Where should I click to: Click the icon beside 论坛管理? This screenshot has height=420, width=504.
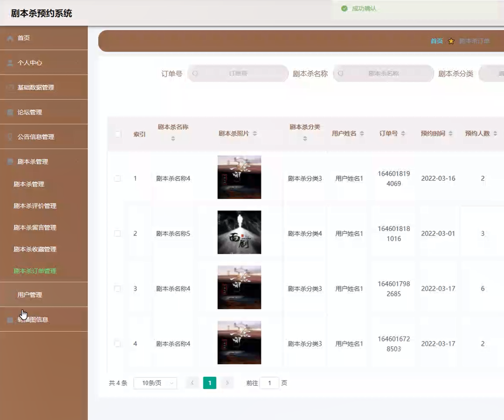[10, 112]
